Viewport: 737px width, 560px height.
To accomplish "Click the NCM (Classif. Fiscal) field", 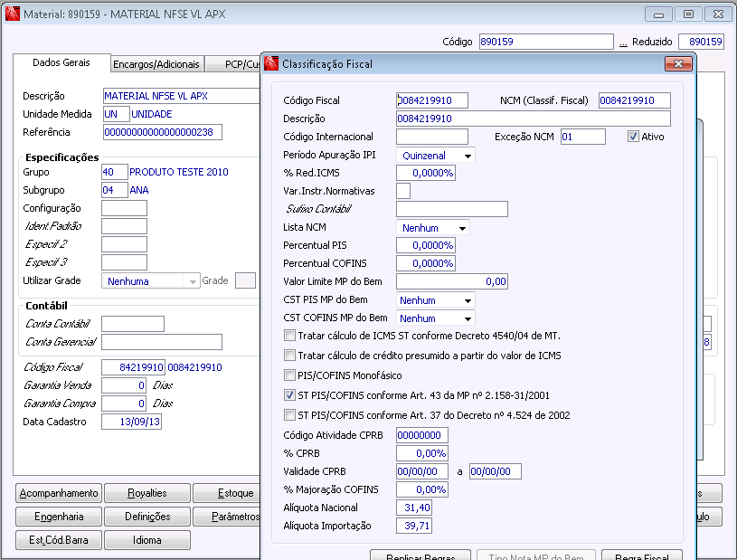I will coord(635,100).
